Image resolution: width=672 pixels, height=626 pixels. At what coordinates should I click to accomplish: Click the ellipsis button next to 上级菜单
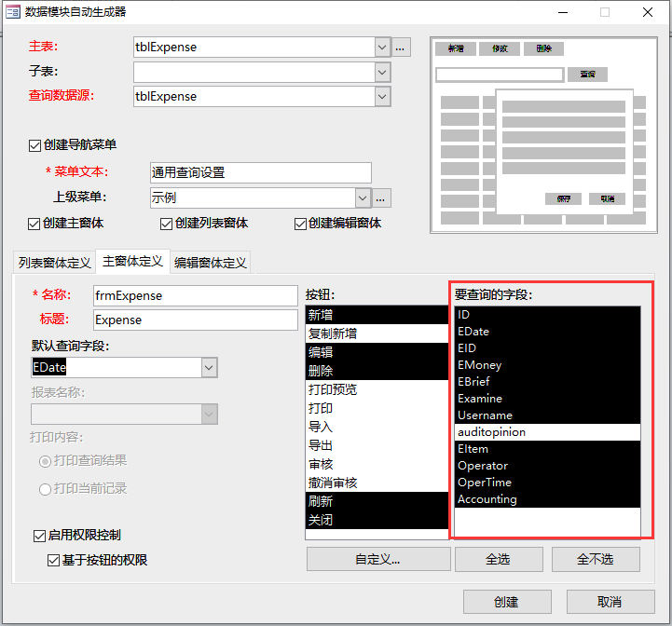380,198
